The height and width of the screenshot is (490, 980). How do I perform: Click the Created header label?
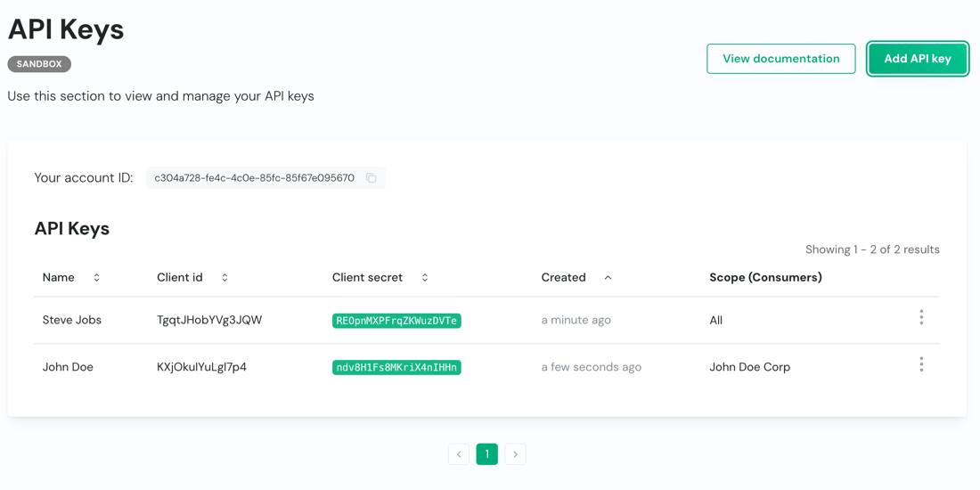click(x=563, y=277)
